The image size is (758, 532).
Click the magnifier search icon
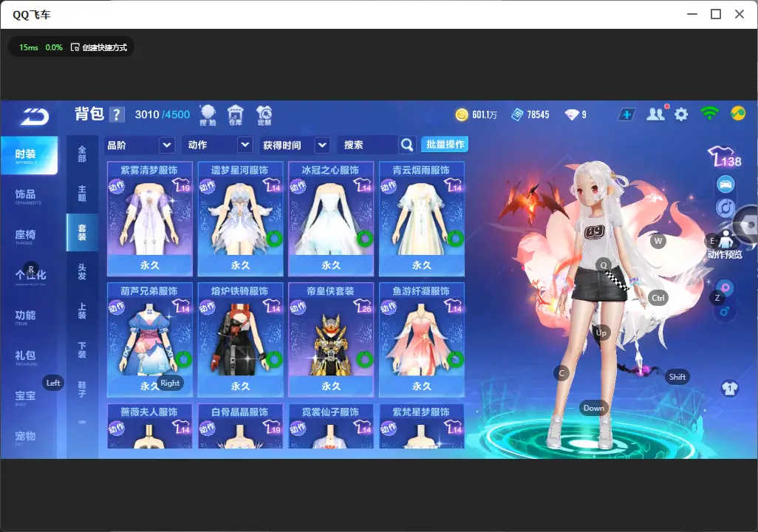(407, 145)
